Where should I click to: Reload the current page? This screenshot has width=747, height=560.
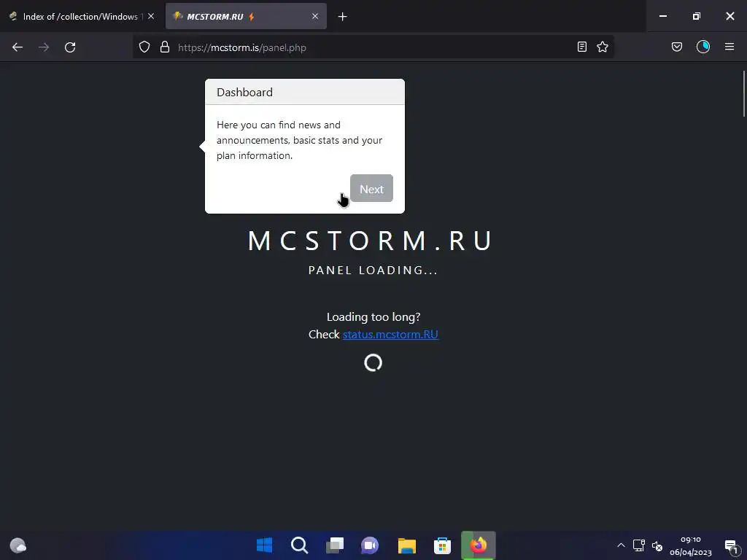click(70, 47)
